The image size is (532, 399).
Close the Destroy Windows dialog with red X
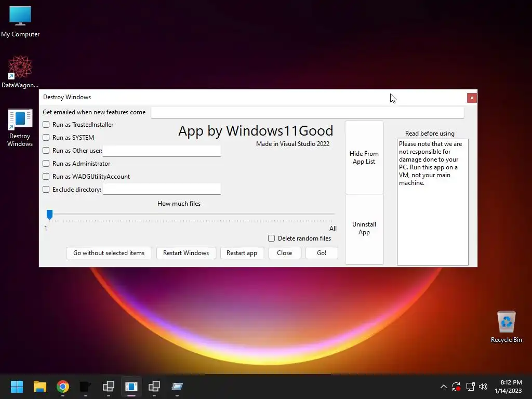(x=472, y=98)
